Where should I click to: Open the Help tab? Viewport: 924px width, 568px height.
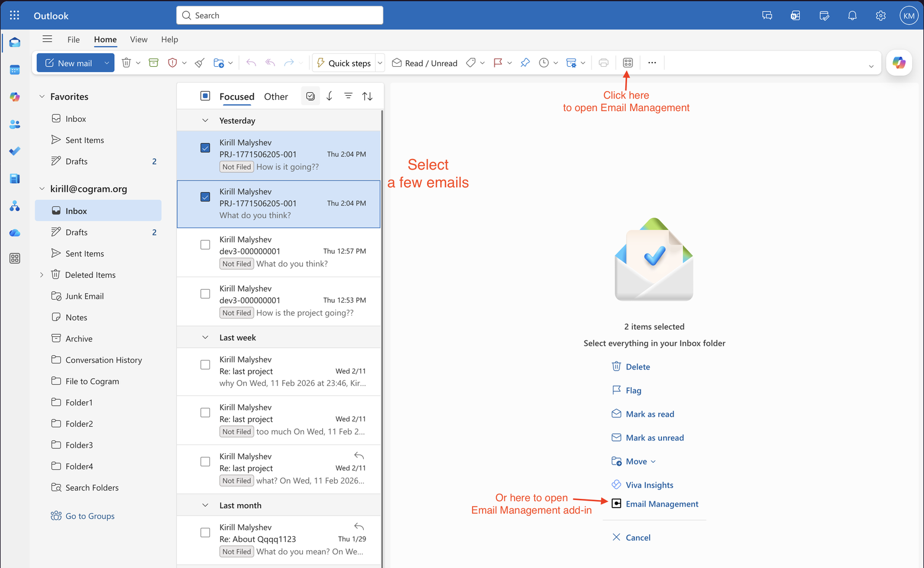(169, 40)
